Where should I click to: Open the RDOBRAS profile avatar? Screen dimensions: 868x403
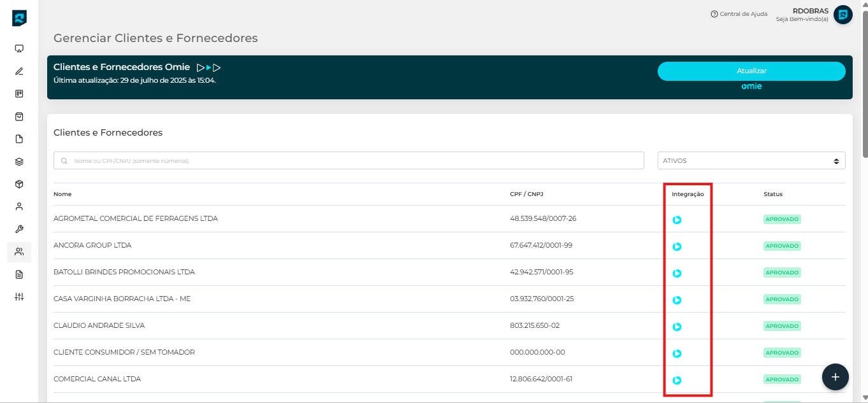point(843,15)
